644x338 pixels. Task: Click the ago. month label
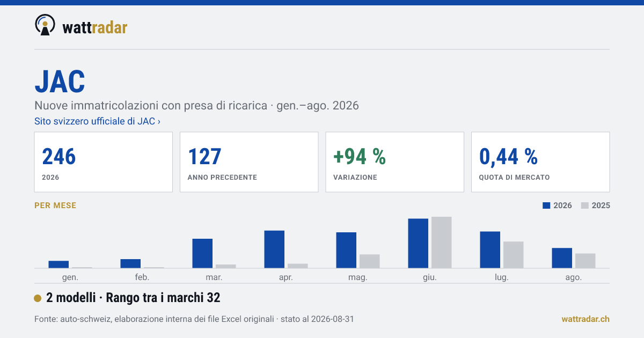click(x=574, y=277)
